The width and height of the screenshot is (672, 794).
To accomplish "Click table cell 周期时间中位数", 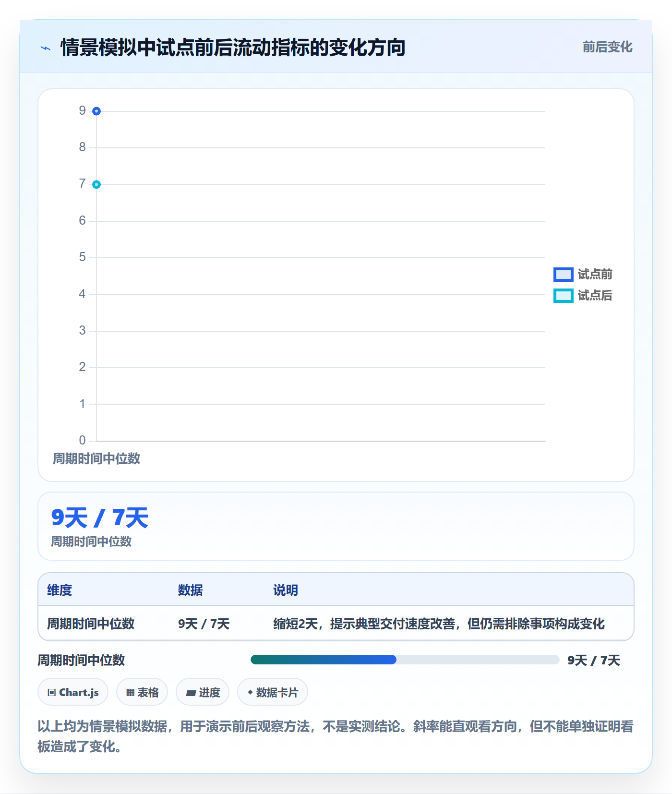I will pyautogui.click(x=91, y=624).
